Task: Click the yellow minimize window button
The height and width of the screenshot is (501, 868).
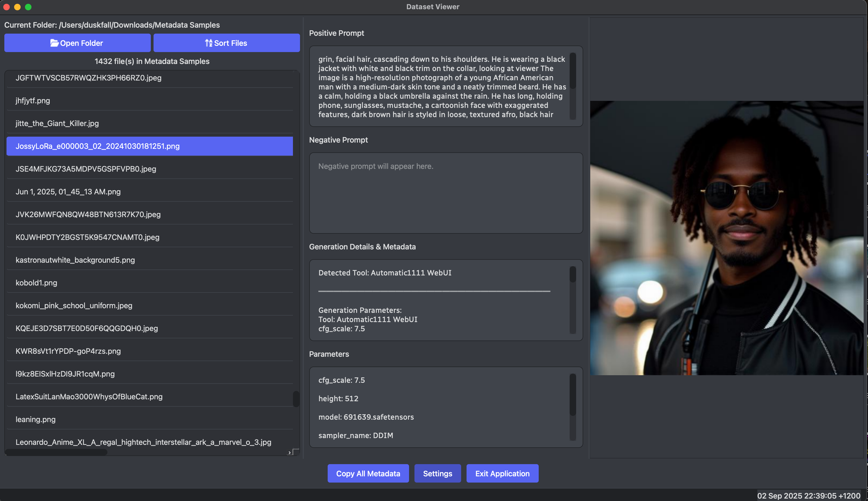Action: point(18,7)
